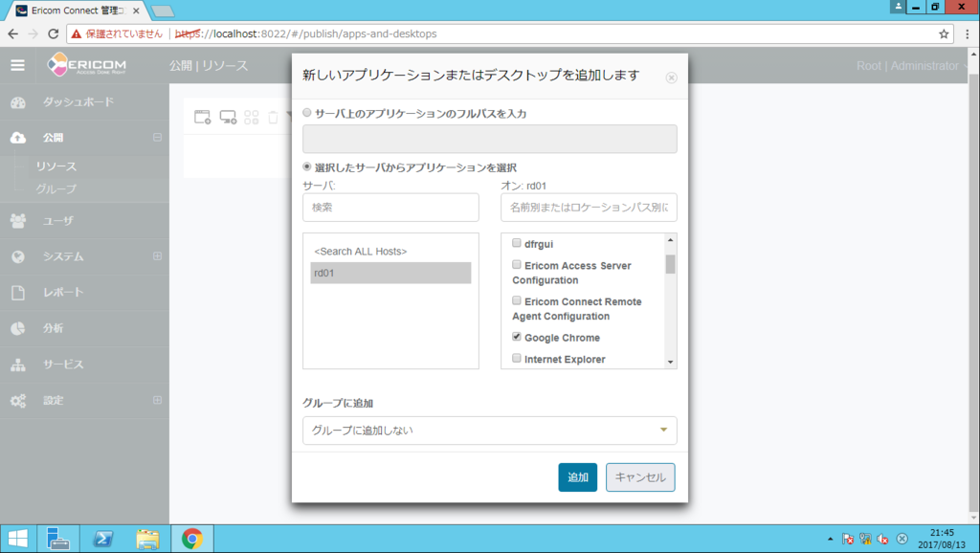Image resolution: width=980 pixels, height=553 pixels.
Task: Open the グループ submenu item
Action: [56, 188]
